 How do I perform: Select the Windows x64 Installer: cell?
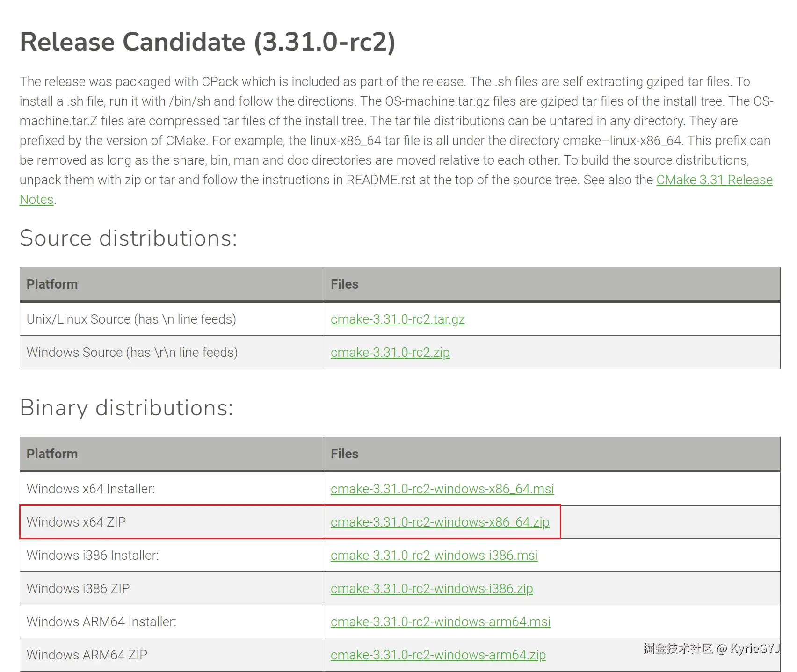(172, 489)
